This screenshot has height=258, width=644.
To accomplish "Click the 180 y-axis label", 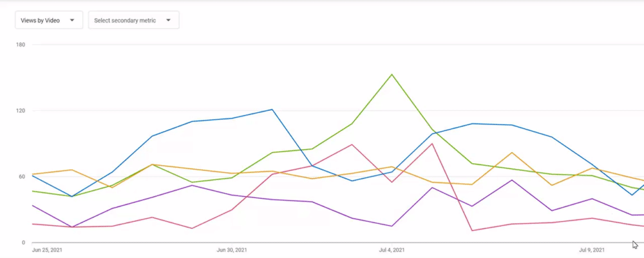I will click(21, 45).
